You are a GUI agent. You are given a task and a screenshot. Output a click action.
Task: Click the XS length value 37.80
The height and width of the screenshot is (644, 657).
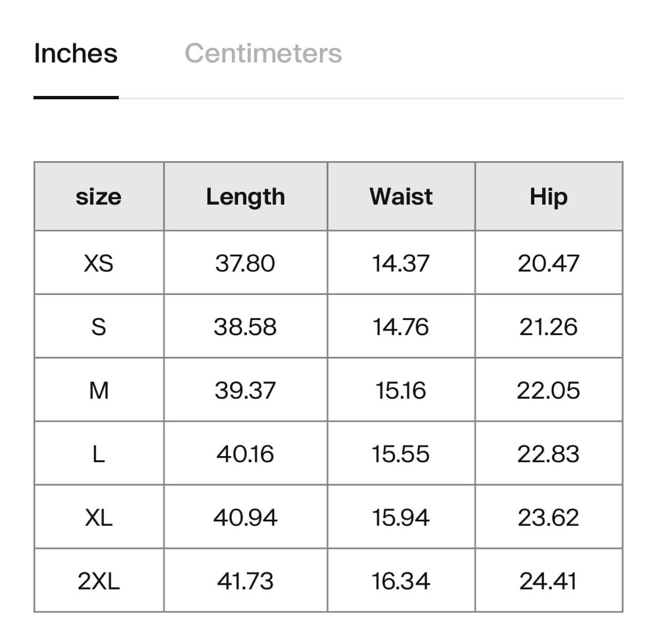click(245, 263)
